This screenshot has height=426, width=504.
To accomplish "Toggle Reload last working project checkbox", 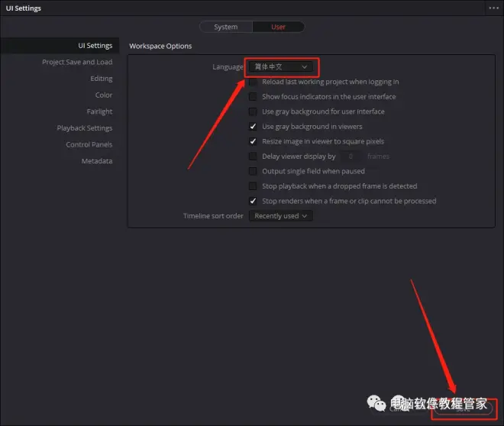I will (253, 82).
